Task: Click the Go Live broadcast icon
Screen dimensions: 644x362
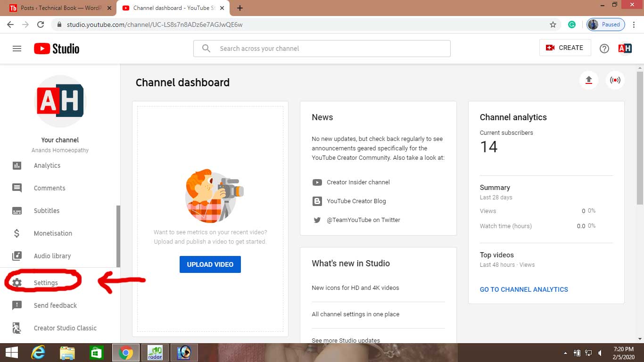Action: 615,80
